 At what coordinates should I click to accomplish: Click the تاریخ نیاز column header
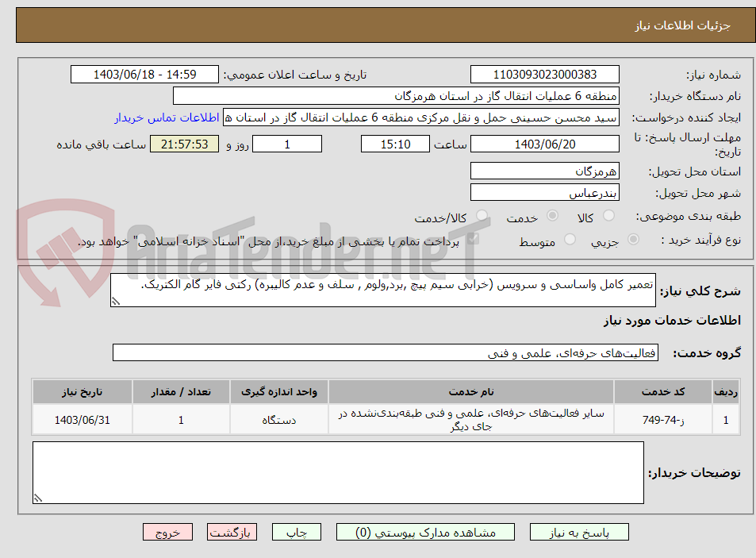(82, 391)
